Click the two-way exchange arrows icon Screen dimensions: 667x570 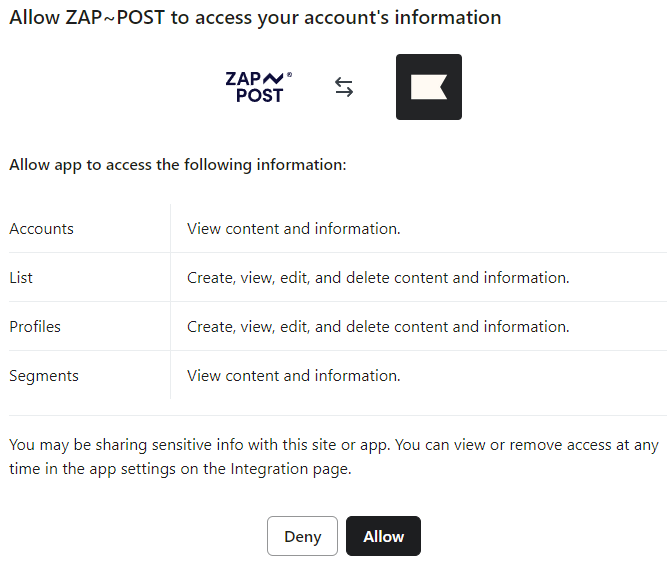tap(344, 88)
